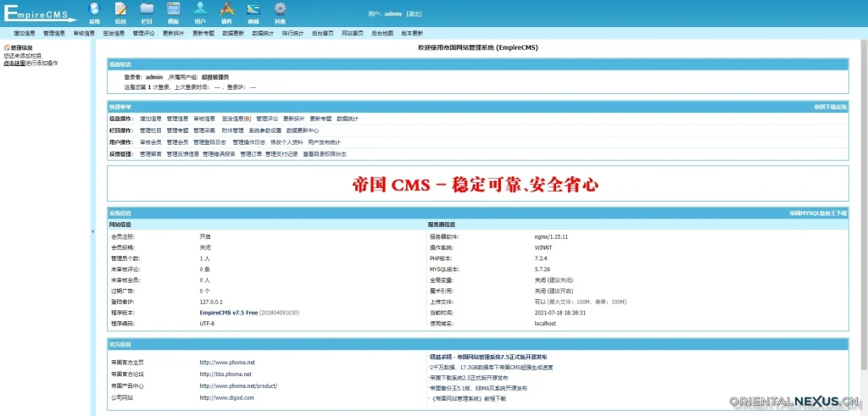Open 管理反馈信息 in the 反馈管理 row

click(183, 154)
